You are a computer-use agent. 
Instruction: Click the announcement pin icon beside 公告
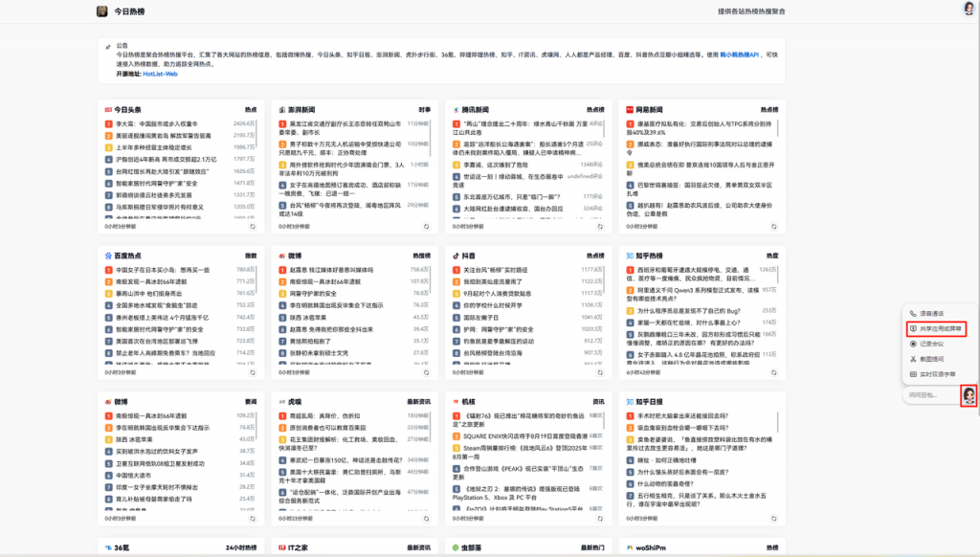107,47
